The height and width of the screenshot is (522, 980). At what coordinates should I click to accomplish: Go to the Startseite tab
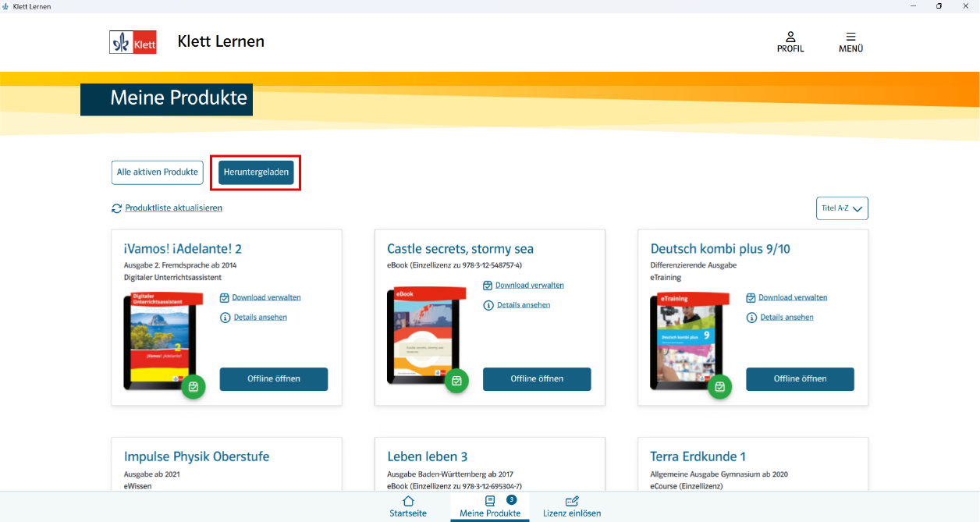click(x=408, y=506)
